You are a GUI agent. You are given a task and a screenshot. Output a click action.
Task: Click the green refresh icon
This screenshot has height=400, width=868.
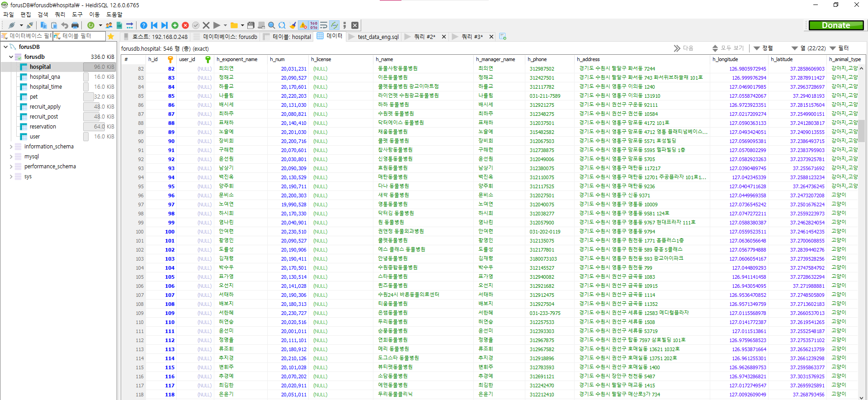tap(91, 25)
